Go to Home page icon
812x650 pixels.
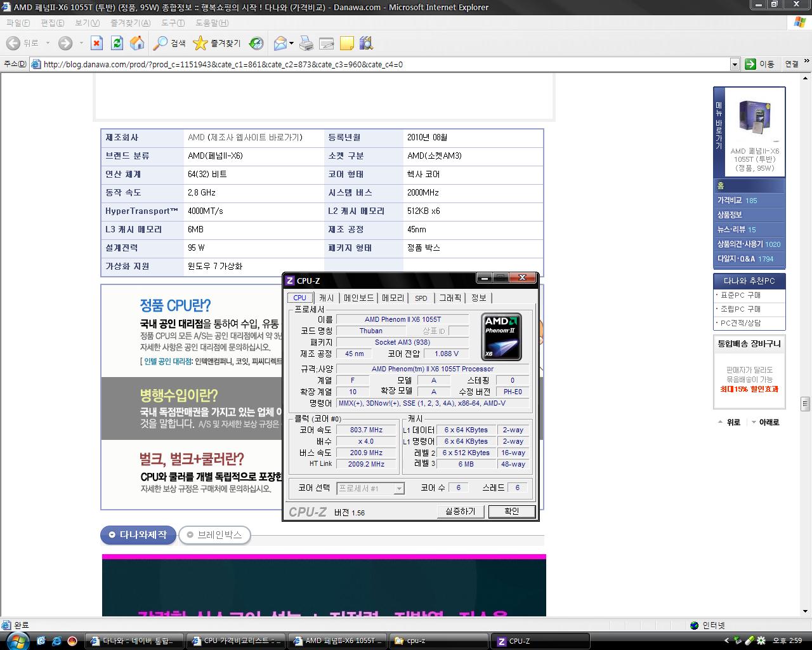137,43
